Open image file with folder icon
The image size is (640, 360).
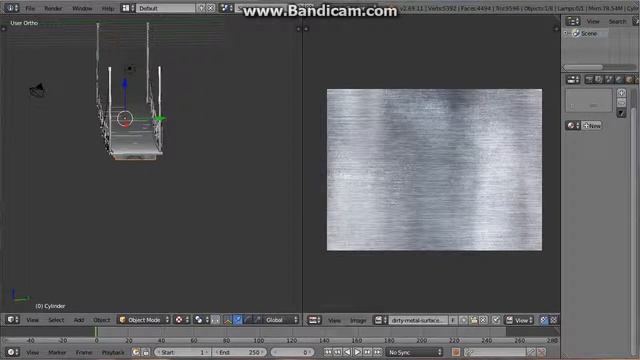tap(473, 320)
